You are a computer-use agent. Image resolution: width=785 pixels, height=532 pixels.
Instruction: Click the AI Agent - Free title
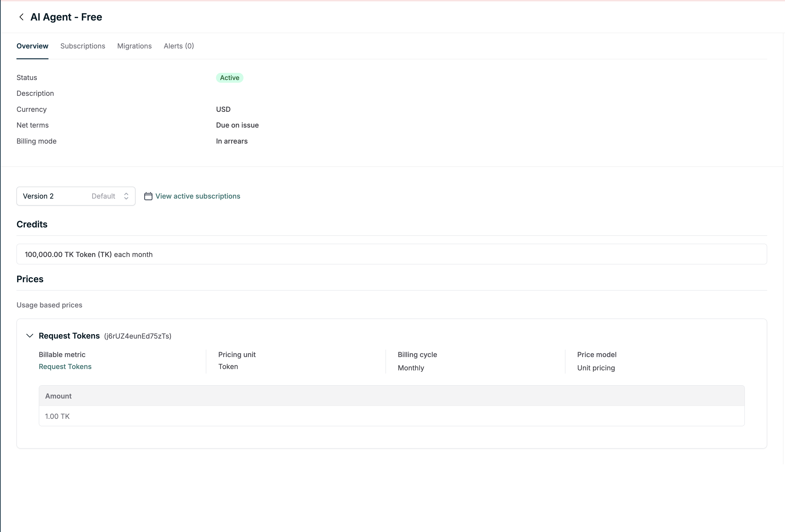point(66,17)
